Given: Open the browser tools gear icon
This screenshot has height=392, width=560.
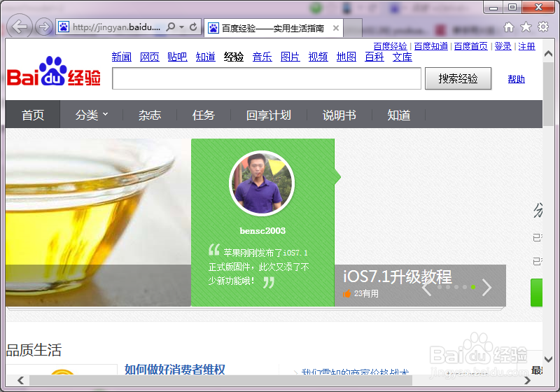Looking at the screenshot, I should pyautogui.click(x=543, y=27).
